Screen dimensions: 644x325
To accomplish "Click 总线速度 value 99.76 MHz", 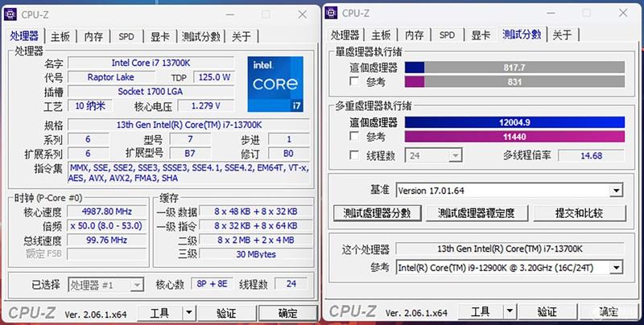I will 106,240.
